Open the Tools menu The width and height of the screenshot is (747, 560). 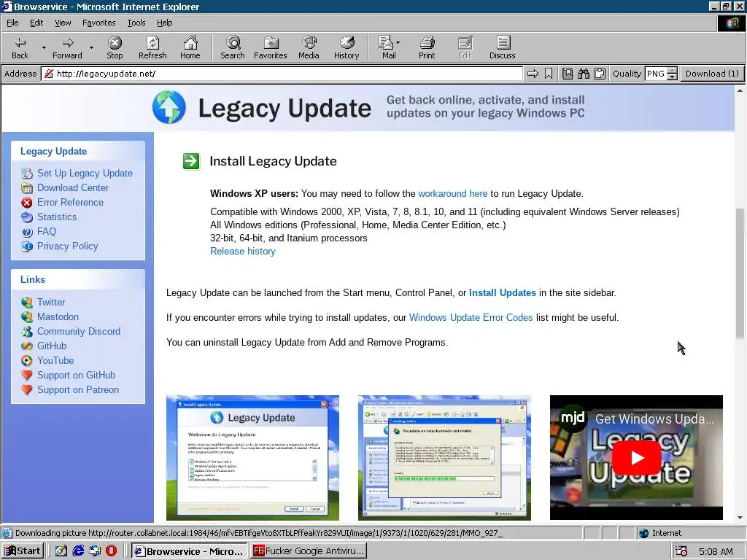(136, 23)
